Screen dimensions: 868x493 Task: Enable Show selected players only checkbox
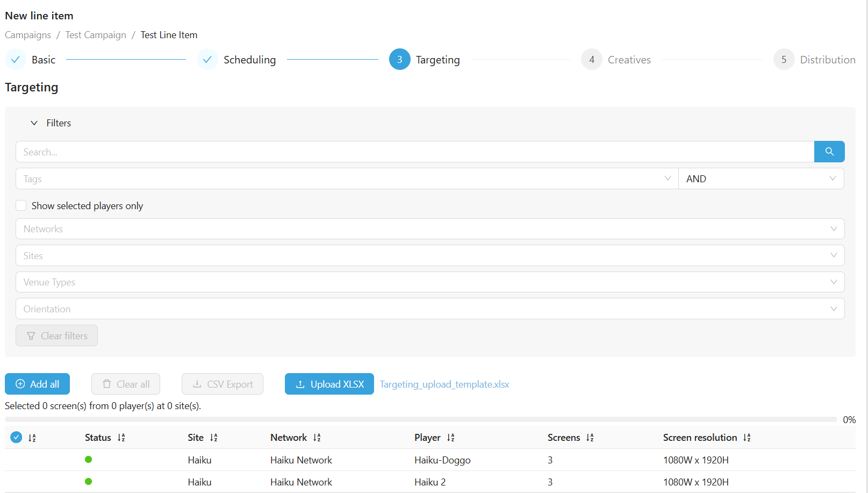pos(21,205)
